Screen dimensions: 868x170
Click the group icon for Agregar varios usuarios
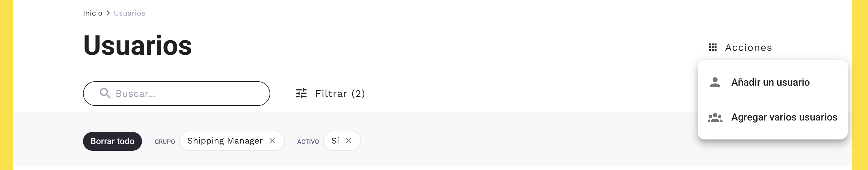715,117
